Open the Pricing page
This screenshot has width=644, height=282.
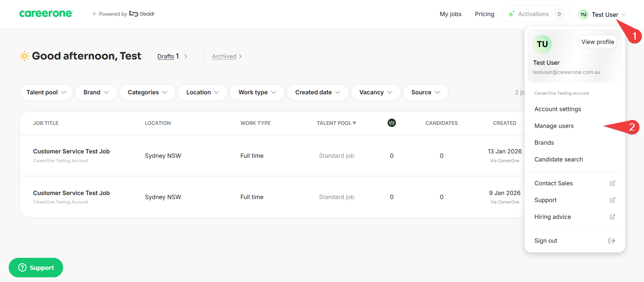tap(484, 14)
